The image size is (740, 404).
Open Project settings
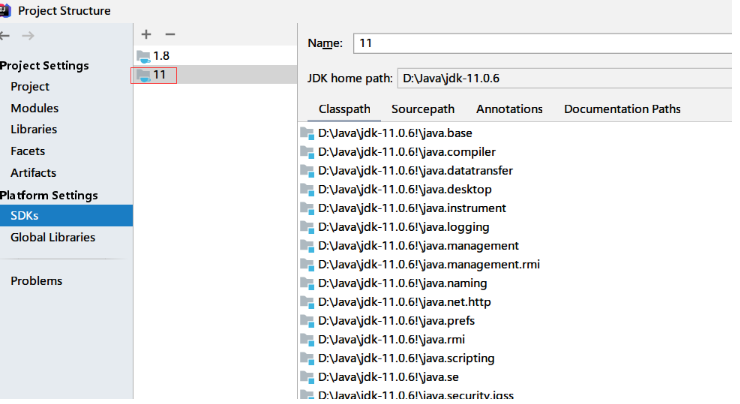[x=30, y=87]
